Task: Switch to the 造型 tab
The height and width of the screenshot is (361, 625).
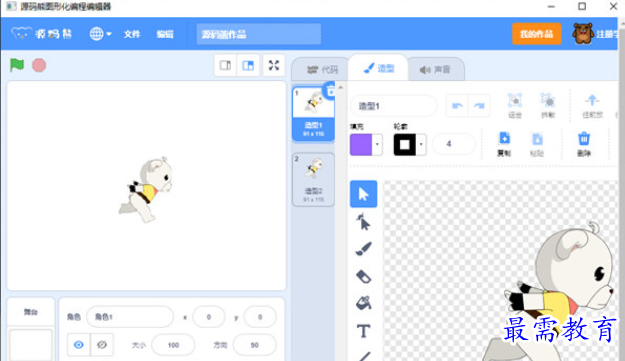Action: coord(379,69)
